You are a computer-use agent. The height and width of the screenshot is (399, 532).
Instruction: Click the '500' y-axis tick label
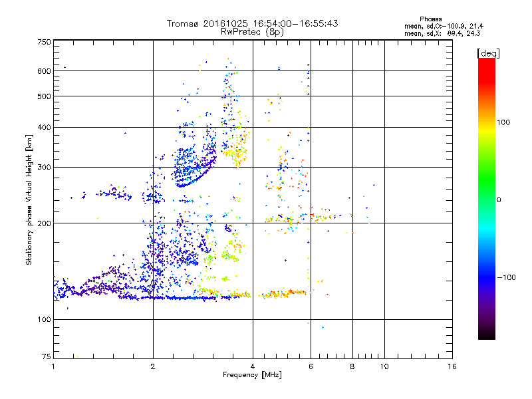[x=44, y=96]
